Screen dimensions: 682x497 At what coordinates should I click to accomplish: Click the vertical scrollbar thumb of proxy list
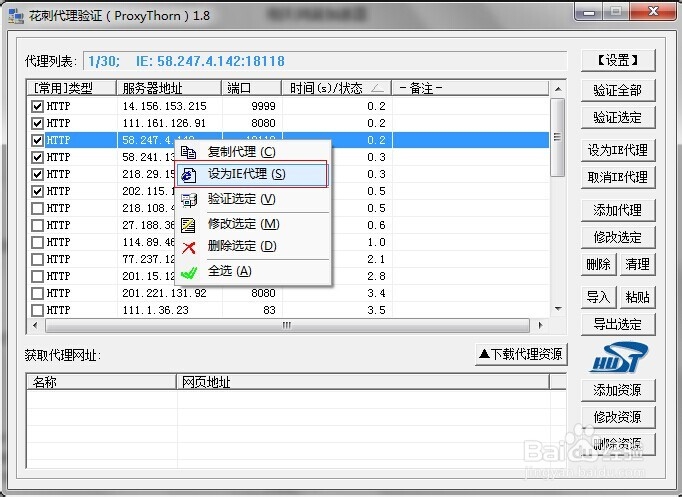click(558, 137)
